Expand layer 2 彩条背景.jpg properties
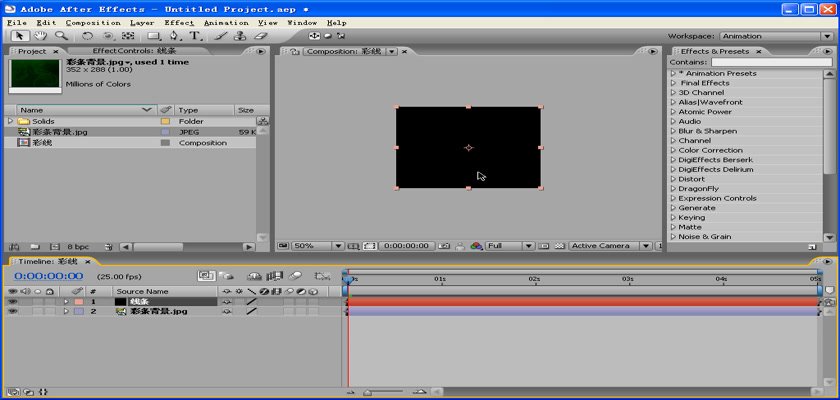Image resolution: width=840 pixels, height=400 pixels. [66, 311]
